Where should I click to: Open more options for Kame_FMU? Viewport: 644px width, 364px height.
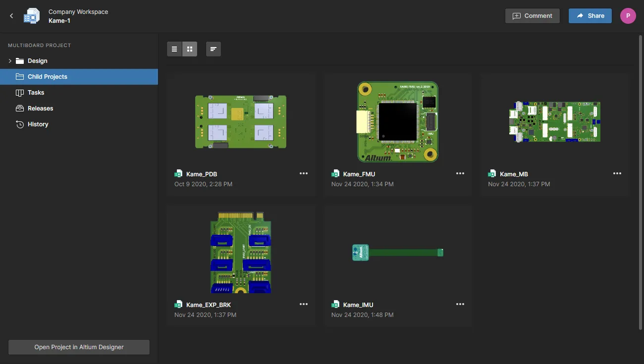(x=460, y=174)
